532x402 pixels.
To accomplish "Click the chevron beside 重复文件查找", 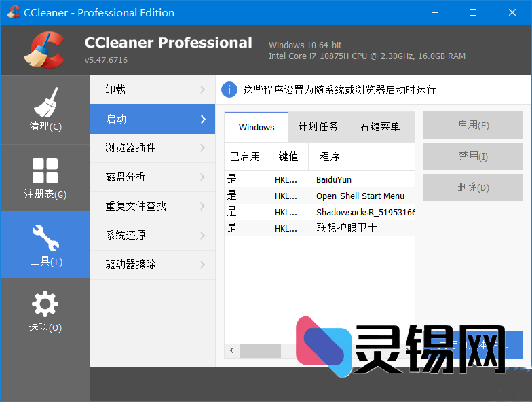I will [x=203, y=206].
